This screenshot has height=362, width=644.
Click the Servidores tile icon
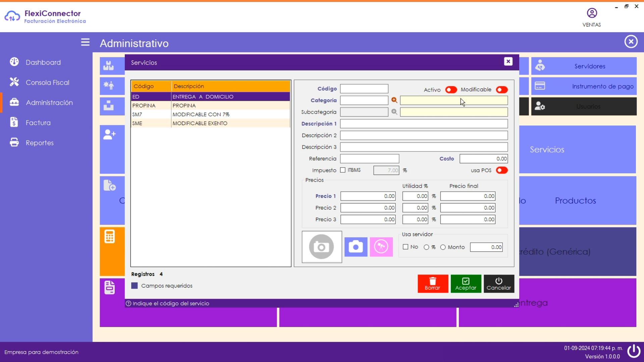540,66
